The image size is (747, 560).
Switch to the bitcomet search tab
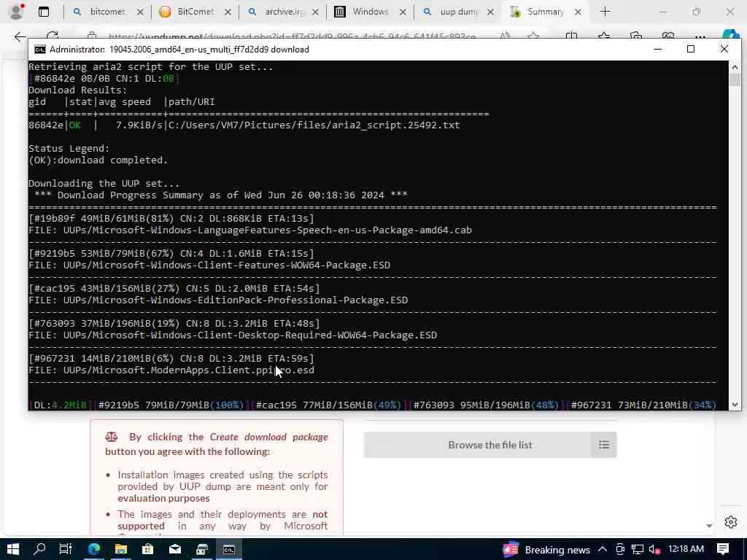coord(107,12)
